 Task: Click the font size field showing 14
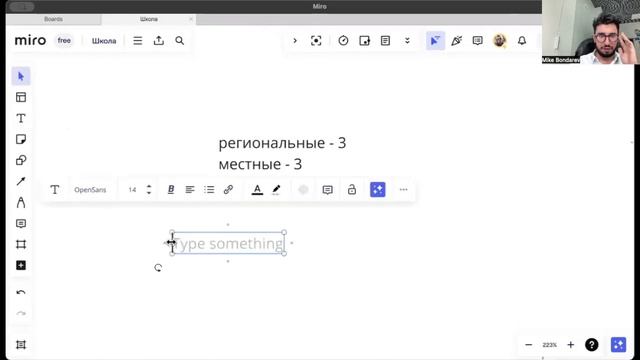pos(132,190)
